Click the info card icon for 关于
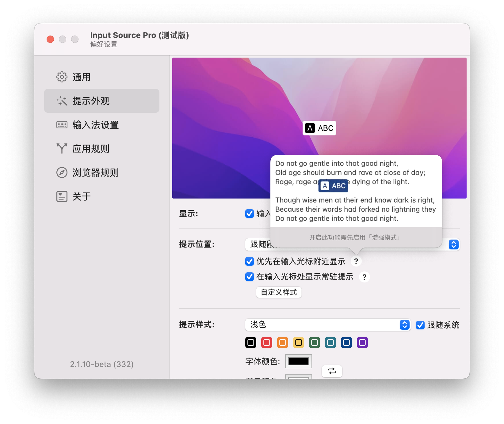 tap(62, 196)
